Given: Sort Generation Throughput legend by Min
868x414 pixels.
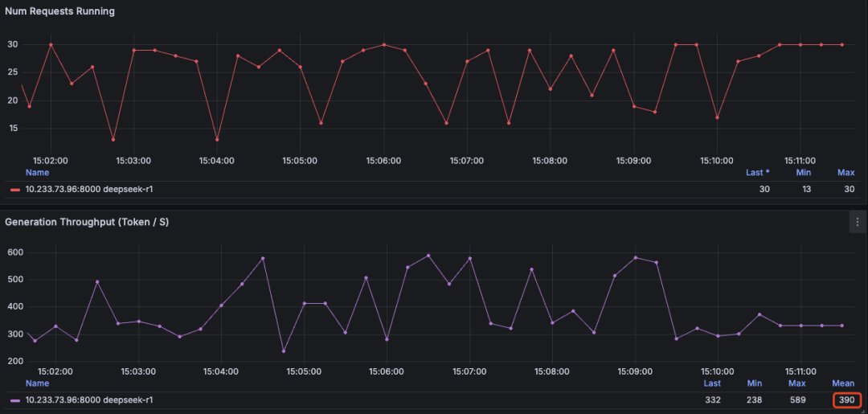Looking at the screenshot, I should 754,383.
